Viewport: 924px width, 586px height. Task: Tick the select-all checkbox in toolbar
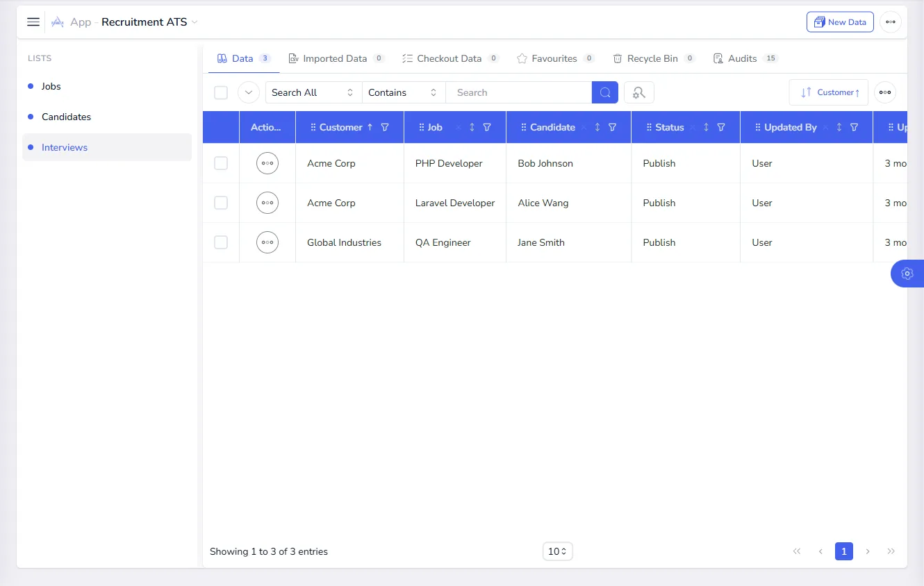click(221, 92)
